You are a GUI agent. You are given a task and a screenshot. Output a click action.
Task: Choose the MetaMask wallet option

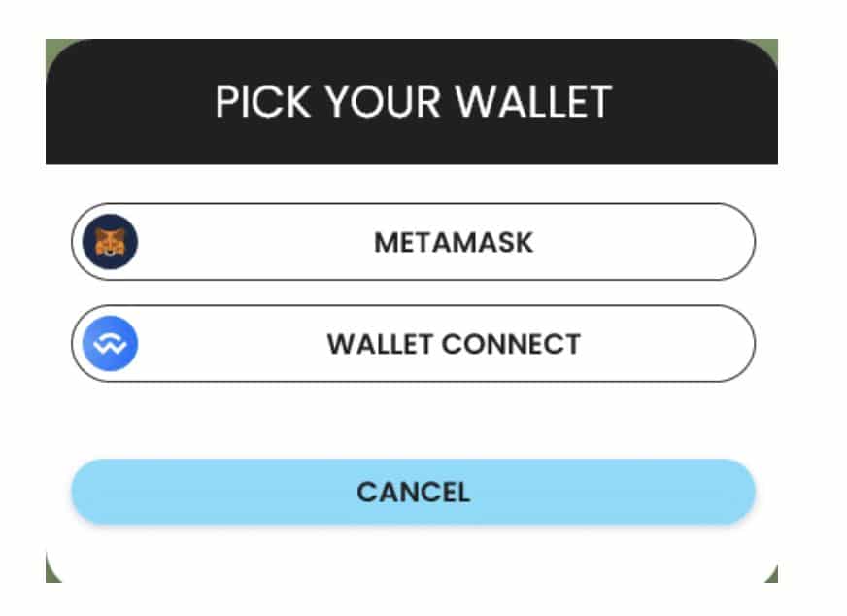click(x=413, y=242)
